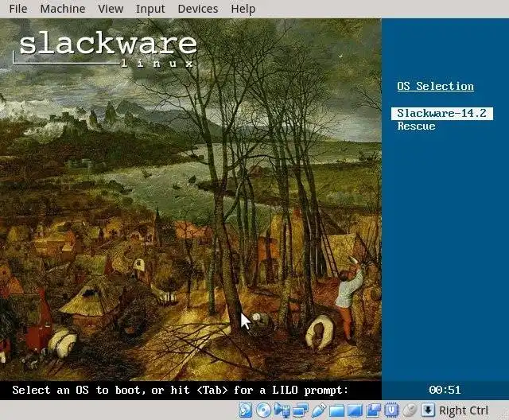Click the 00:51 boot countdown timer
This screenshot has width=509, height=420.
pos(445,390)
